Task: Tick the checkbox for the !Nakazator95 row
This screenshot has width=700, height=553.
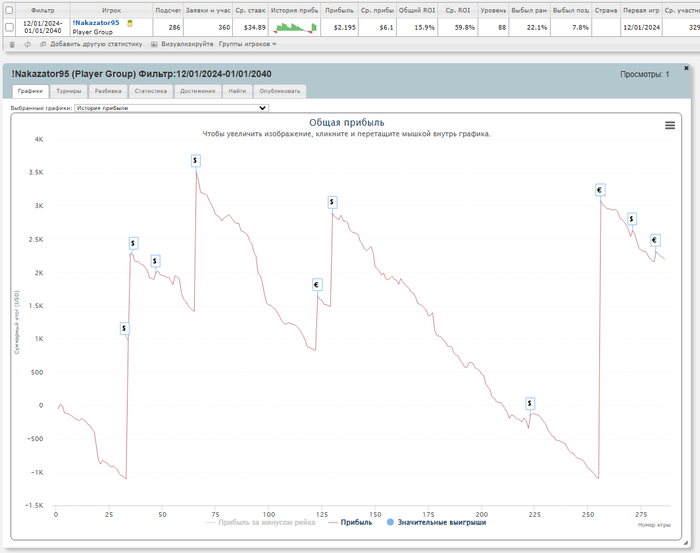Action: click(x=9, y=27)
